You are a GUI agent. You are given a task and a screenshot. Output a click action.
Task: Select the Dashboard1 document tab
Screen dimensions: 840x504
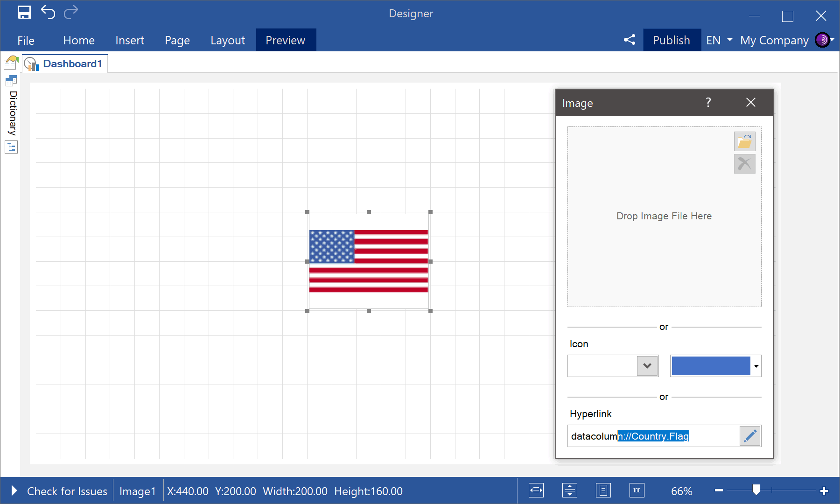[65, 63]
